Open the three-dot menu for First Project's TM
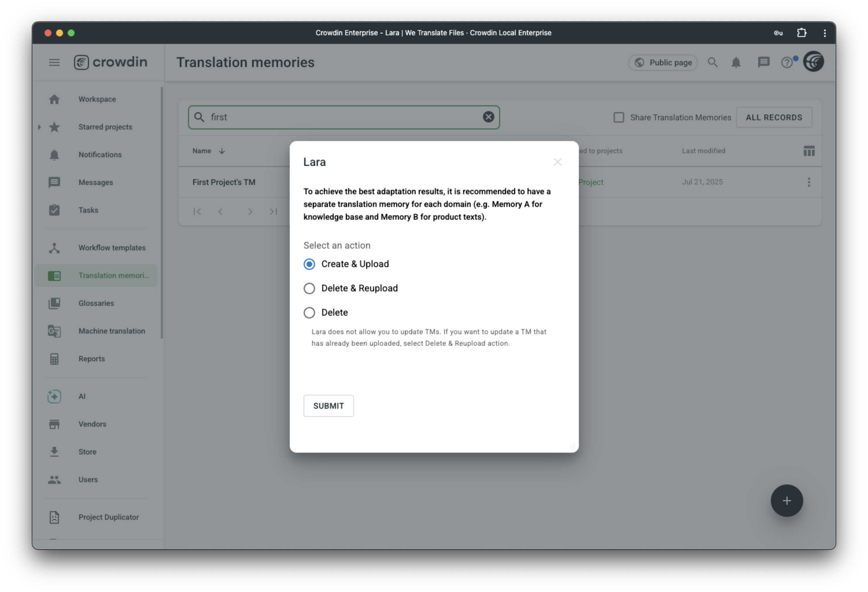This screenshot has height=592, width=868. pyautogui.click(x=809, y=182)
